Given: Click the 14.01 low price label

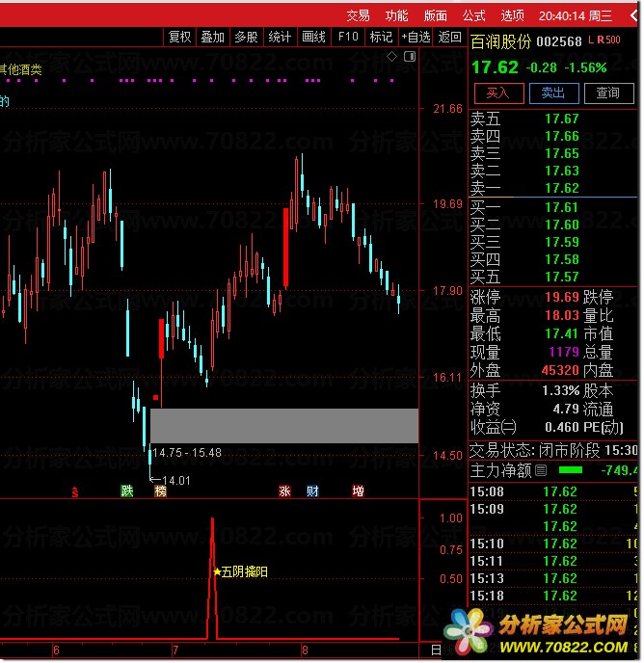Looking at the screenshot, I should pos(176,481).
